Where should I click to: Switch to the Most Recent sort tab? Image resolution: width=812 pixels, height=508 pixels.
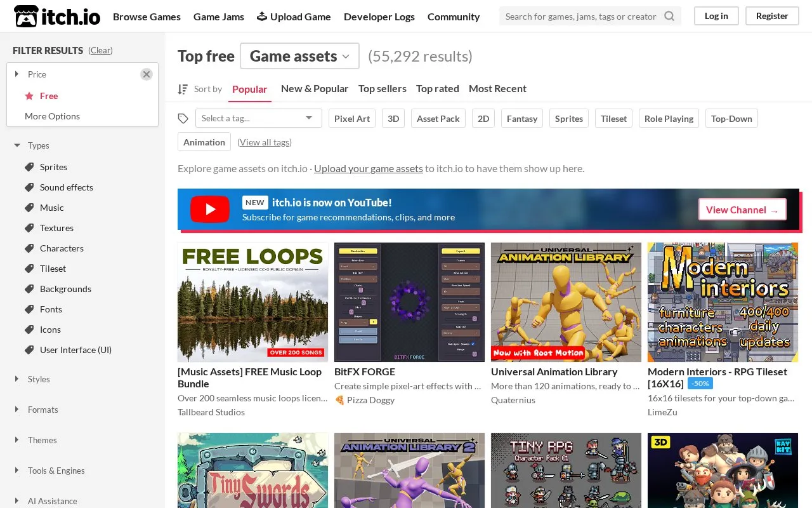(x=497, y=89)
